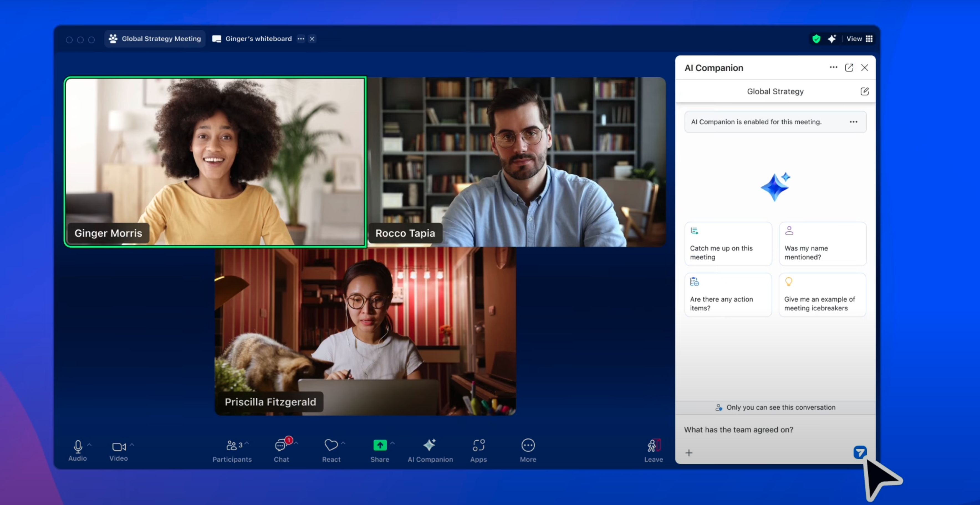The height and width of the screenshot is (505, 980).
Task: Expand the Share options caret
Action: coord(393,443)
